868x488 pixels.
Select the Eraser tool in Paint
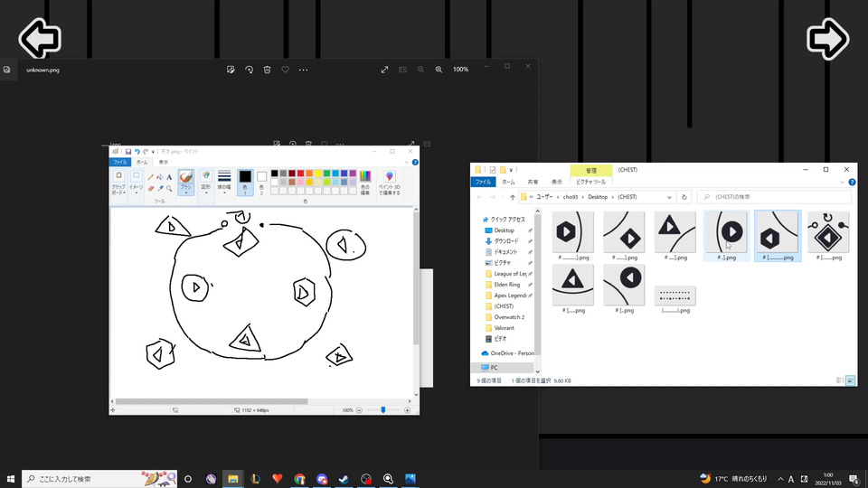pyautogui.click(x=151, y=189)
